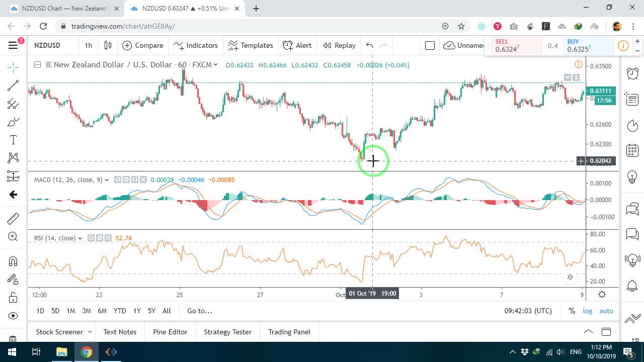The height and width of the screenshot is (362, 644).
Task: Toggle magnet mode for drawings
Action: [x=13, y=261]
